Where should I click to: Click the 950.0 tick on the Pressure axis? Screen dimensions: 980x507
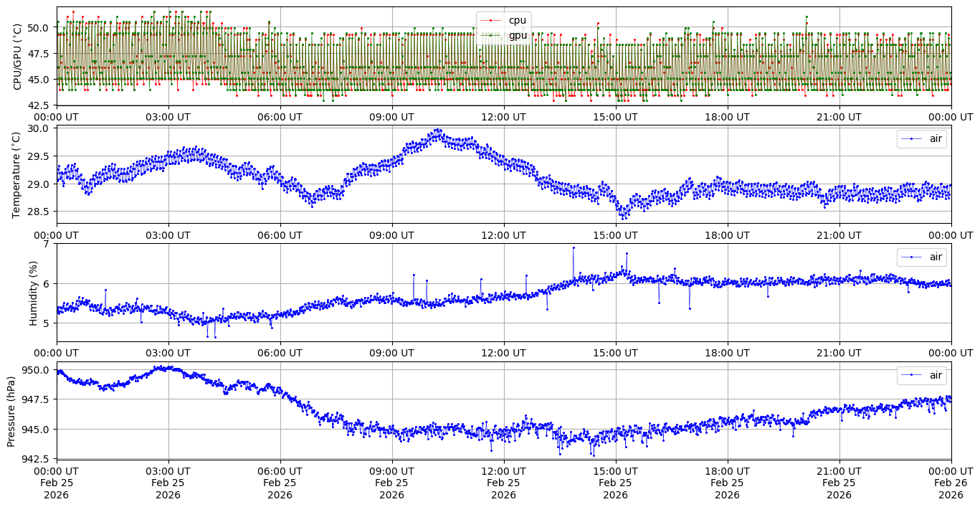pos(35,370)
